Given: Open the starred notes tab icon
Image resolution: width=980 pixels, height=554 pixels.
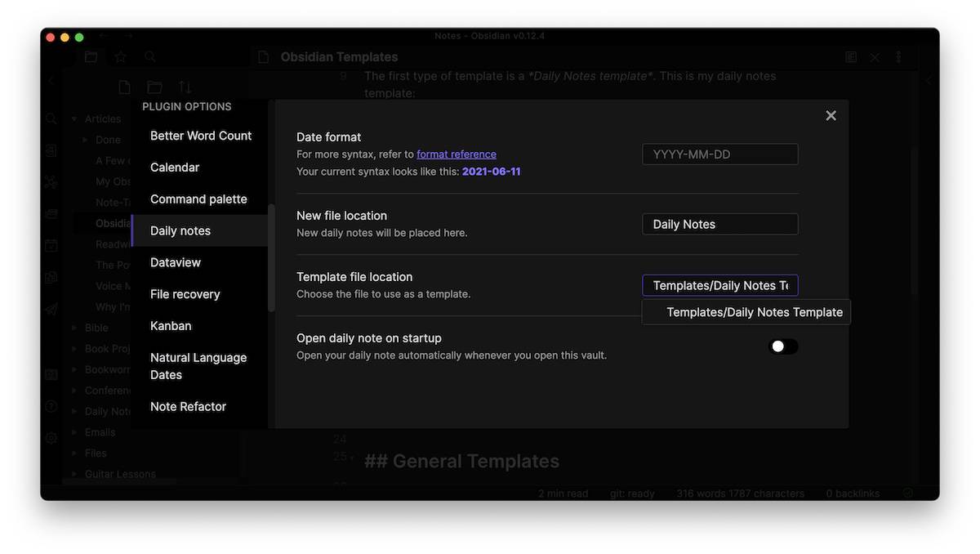Looking at the screenshot, I should 120,57.
